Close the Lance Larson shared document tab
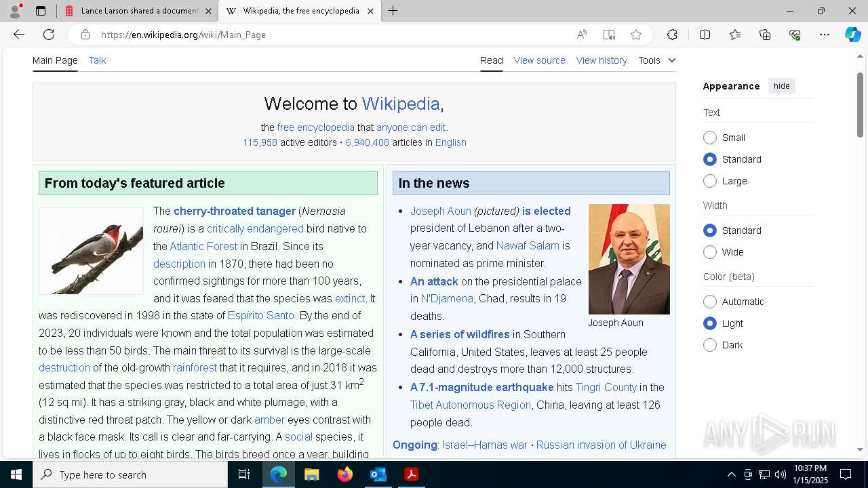The image size is (868, 488). pyautogui.click(x=208, y=11)
